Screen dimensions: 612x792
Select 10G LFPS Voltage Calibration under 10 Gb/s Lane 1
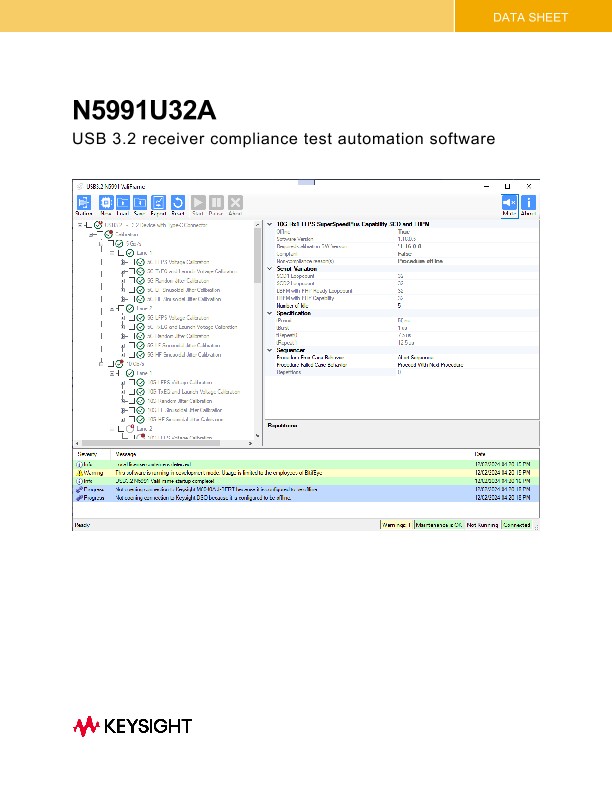click(180, 382)
